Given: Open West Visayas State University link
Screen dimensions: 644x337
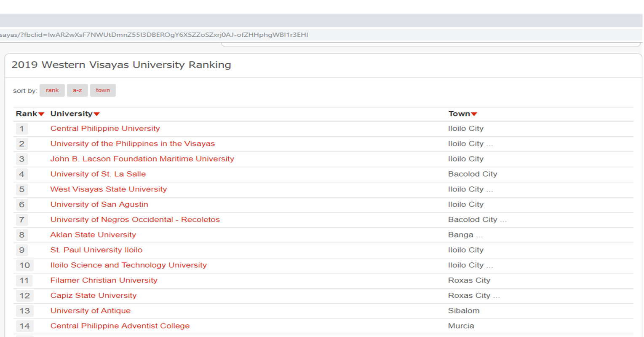Looking at the screenshot, I should tap(108, 189).
